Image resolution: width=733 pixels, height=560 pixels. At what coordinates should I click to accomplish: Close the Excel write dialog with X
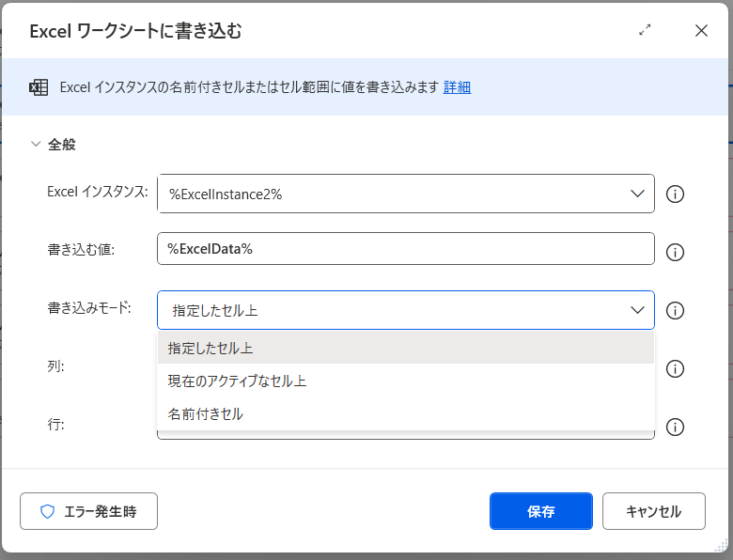pos(701,30)
